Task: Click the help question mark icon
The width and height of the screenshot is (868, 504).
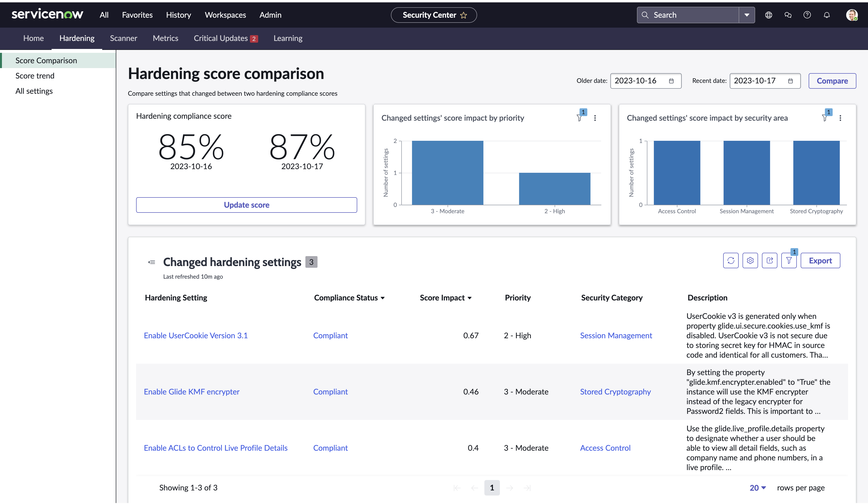Action: 807,15
